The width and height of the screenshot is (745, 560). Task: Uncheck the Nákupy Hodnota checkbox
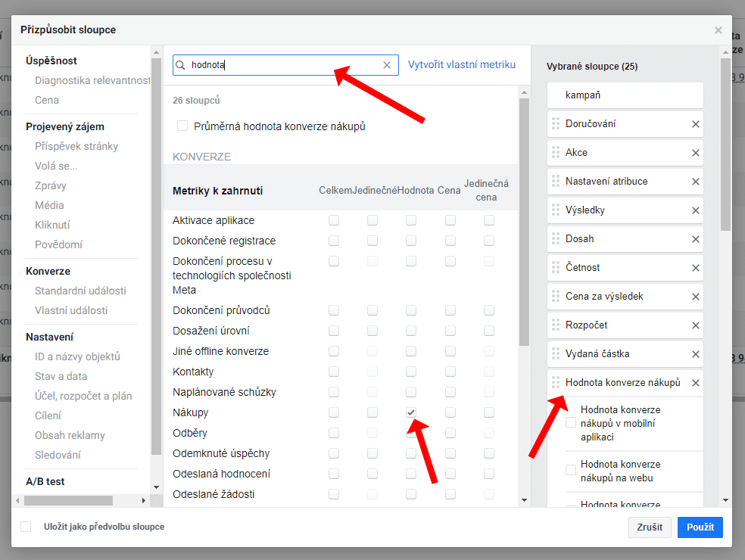tap(411, 412)
